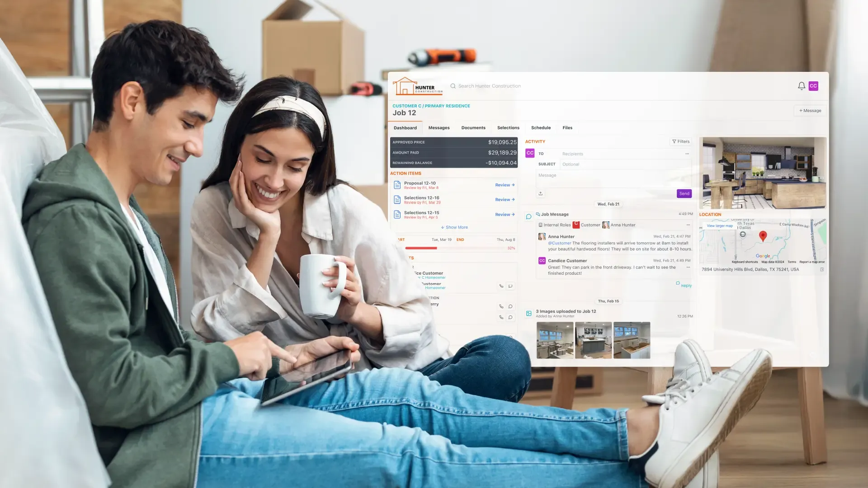The height and width of the screenshot is (488, 868).
Task: Switch to the Schedule tab
Action: click(x=541, y=127)
